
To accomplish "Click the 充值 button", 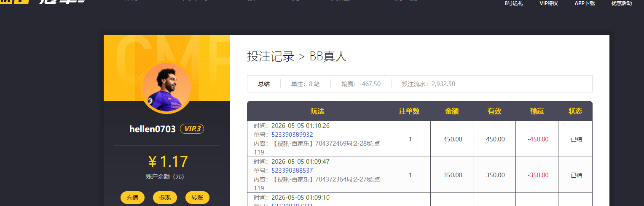I will point(132,198).
